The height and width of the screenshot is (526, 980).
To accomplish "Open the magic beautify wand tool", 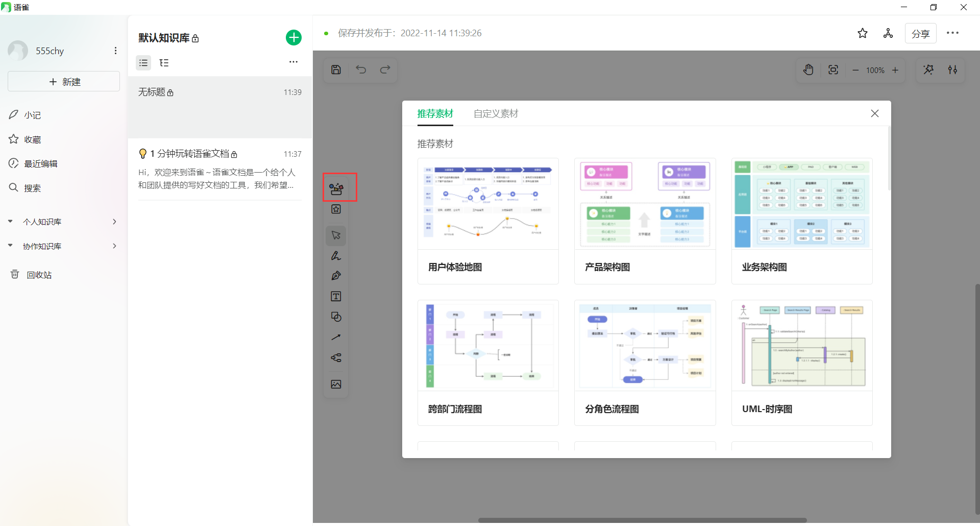I will tap(928, 70).
